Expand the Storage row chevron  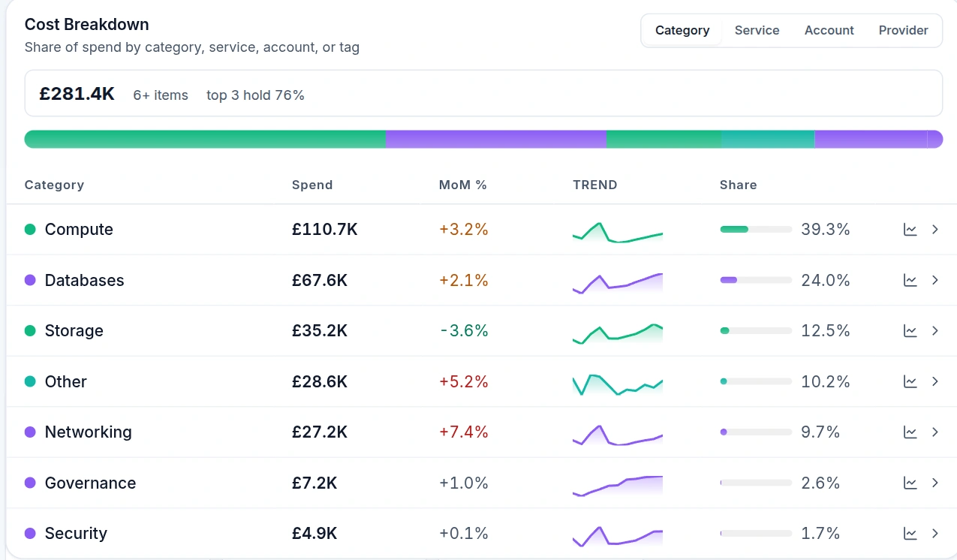point(935,331)
